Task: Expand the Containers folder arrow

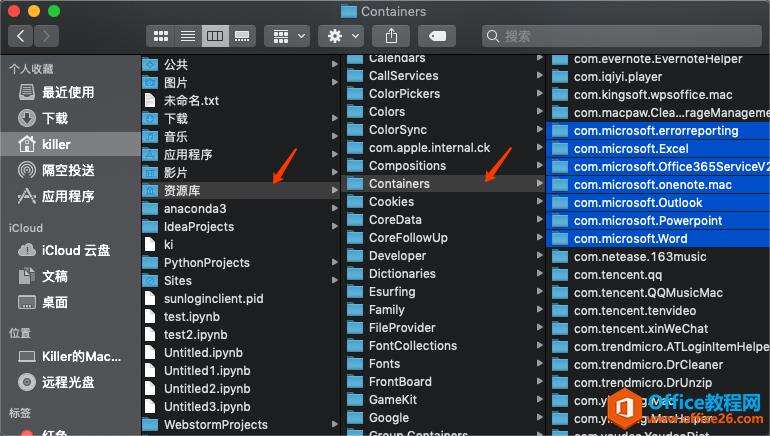Action: [540, 183]
